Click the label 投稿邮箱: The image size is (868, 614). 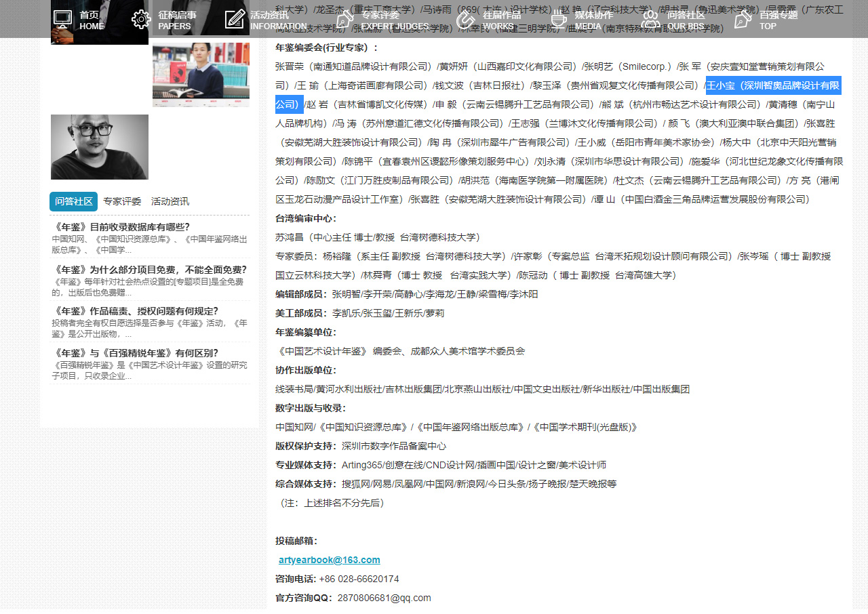296,541
